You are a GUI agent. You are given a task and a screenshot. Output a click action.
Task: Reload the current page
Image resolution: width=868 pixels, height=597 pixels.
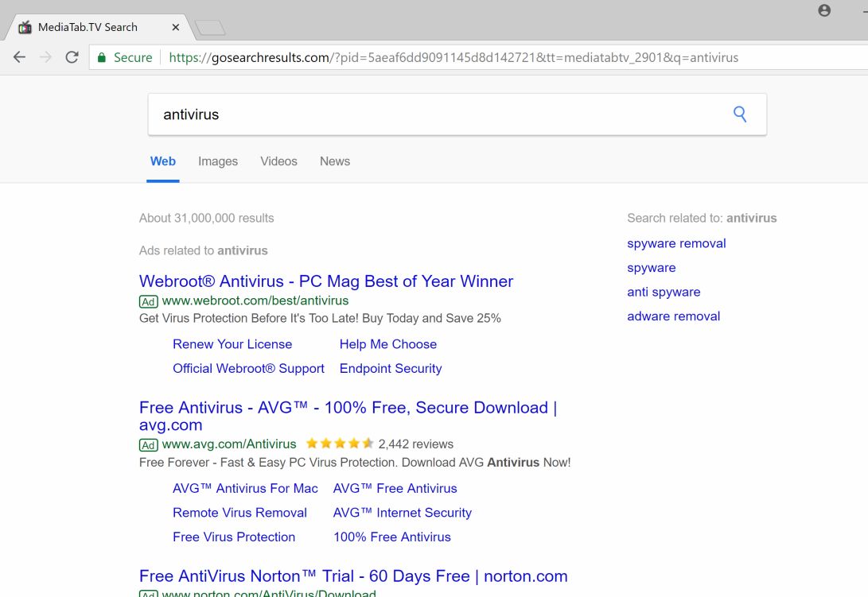[72, 57]
